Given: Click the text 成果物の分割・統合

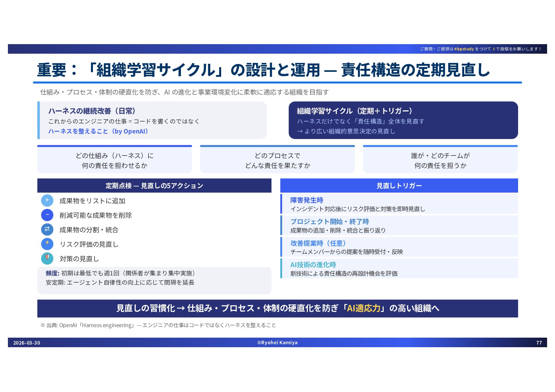Looking at the screenshot, I should tap(89, 230).
